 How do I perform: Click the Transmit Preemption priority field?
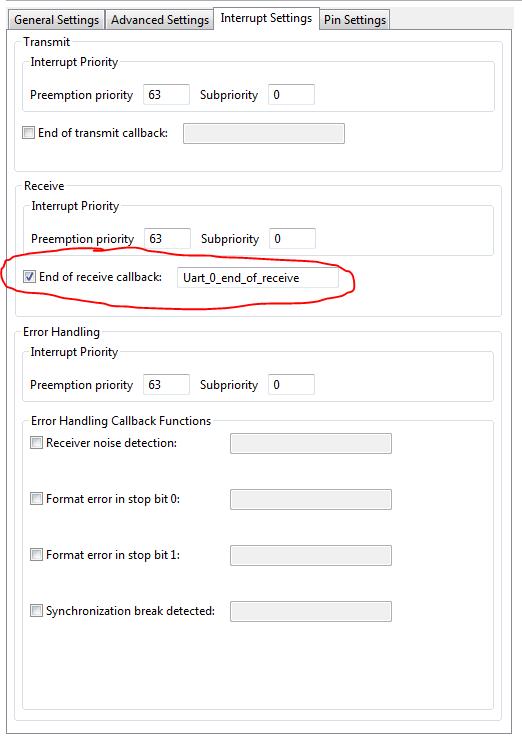point(166,95)
